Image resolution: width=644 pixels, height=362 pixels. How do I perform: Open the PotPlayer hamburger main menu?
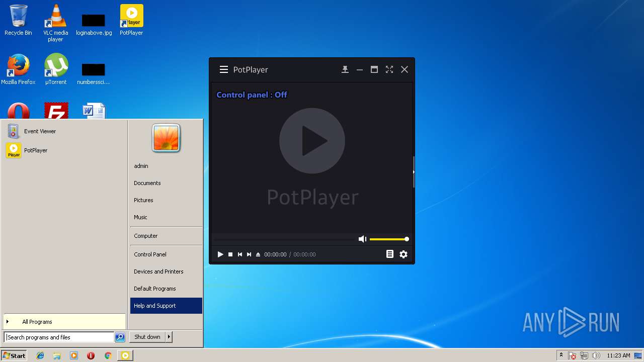pos(224,70)
